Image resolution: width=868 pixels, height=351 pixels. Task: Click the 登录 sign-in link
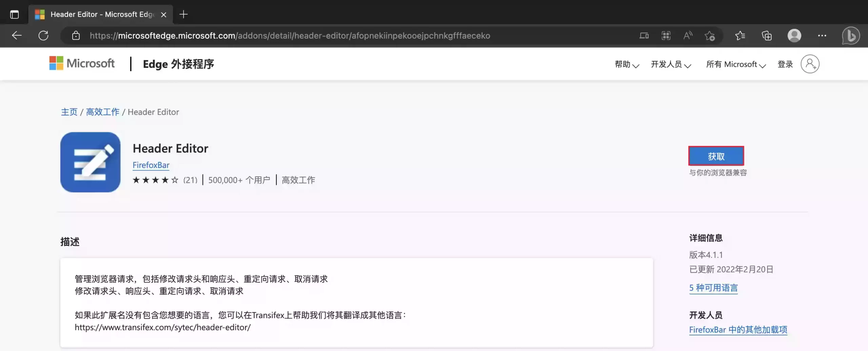click(x=785, y=64)
